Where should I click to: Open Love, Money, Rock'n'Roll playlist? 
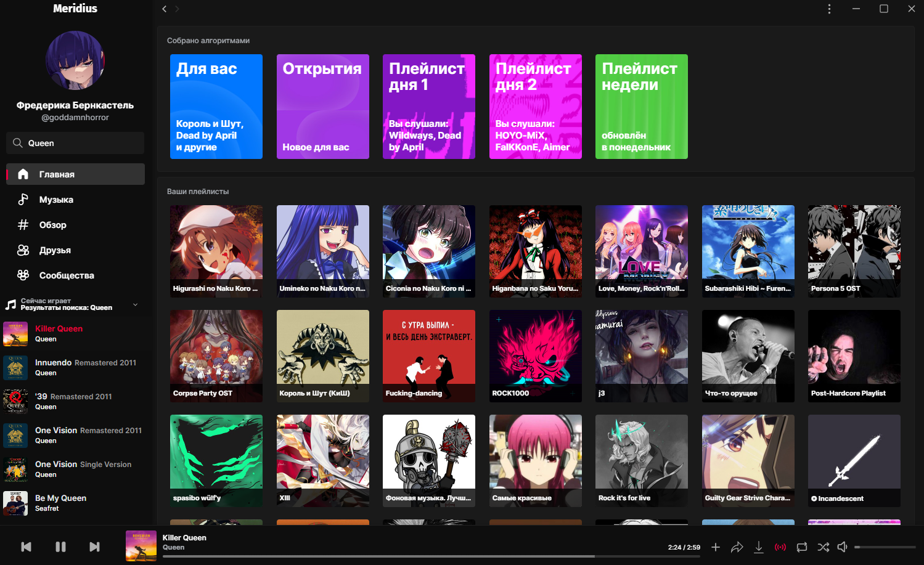[642, 251]
